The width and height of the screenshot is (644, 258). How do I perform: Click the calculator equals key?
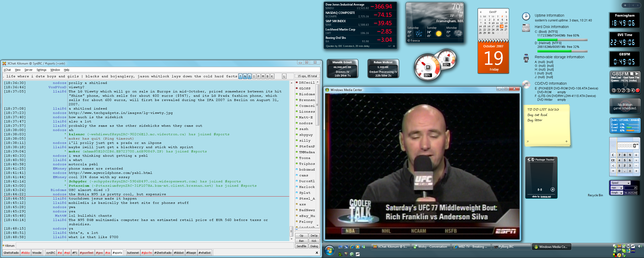613,171
